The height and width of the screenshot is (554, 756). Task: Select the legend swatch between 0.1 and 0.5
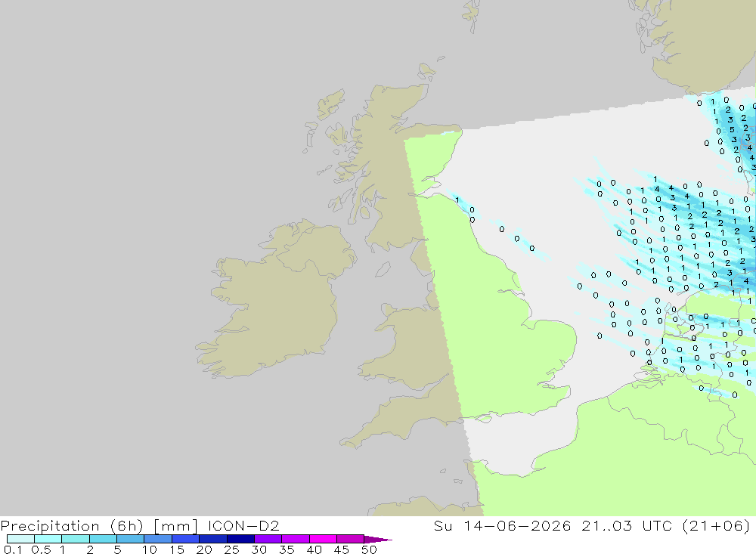(20, 539)
